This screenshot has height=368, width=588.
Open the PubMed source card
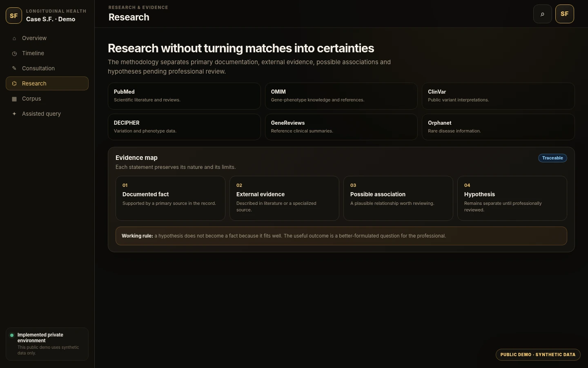click(184, 96)
